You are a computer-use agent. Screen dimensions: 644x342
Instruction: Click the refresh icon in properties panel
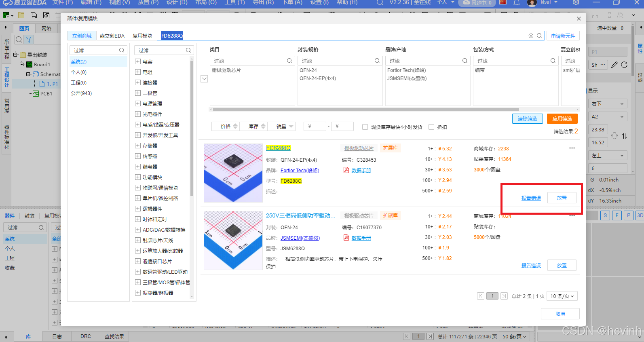coord(624,65)
